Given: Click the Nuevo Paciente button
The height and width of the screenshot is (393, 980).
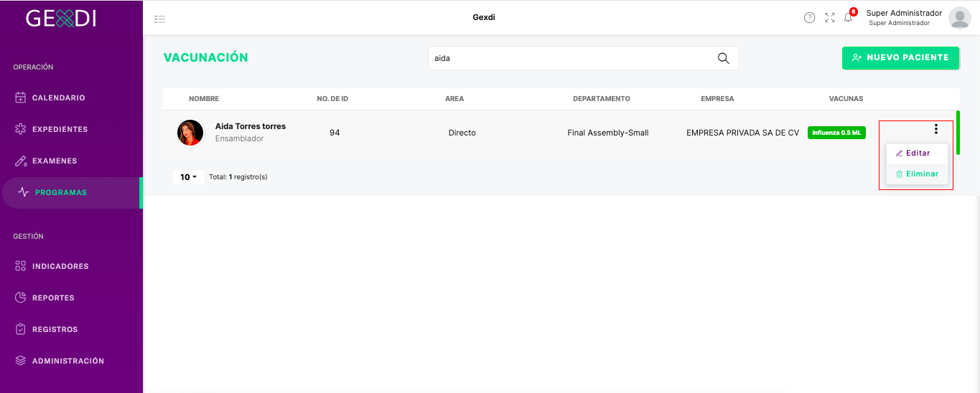Looking at the screenshot, I should (900, 57).
